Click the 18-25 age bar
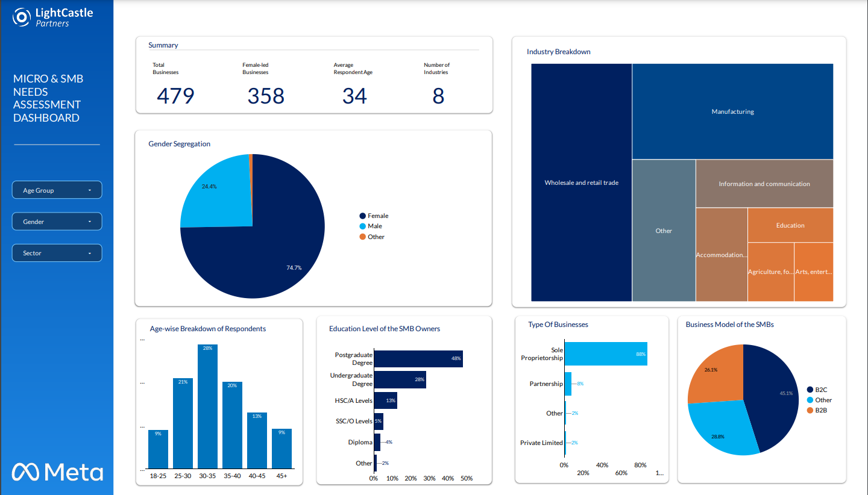This screenshot has width=868, height=495. point(158,449)
